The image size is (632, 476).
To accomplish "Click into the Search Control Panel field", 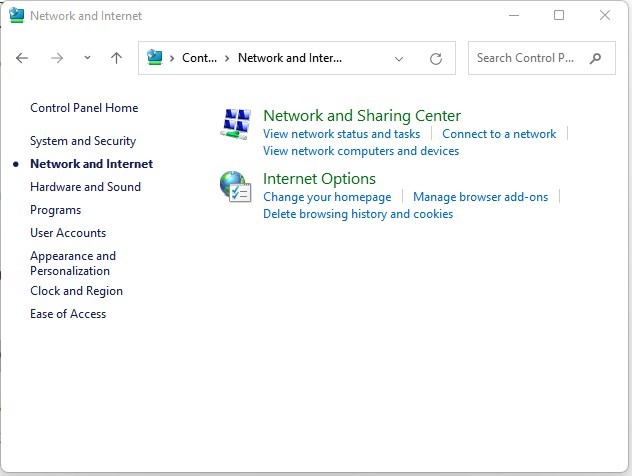I will coord(526,58).
